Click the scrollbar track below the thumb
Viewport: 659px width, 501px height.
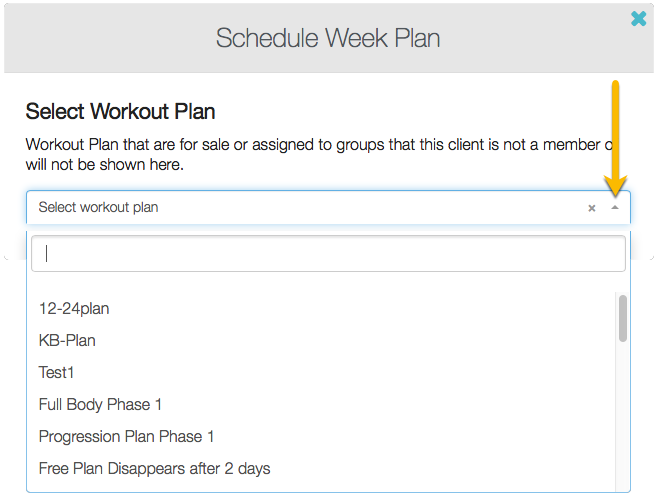623,420
